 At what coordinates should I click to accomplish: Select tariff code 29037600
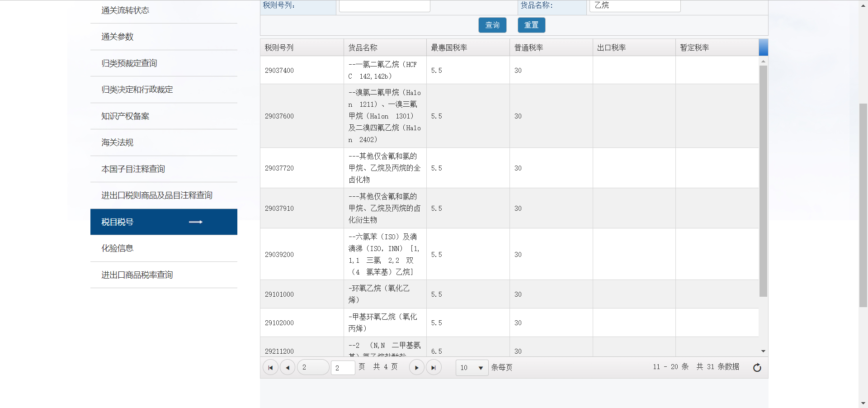[279, 116]
